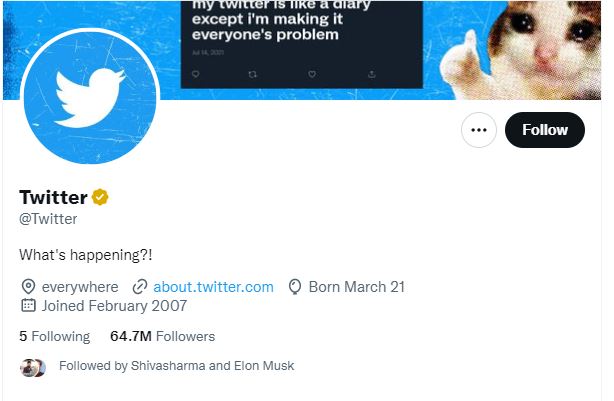Click the heart icon in the banner tweet

[312, 73]
